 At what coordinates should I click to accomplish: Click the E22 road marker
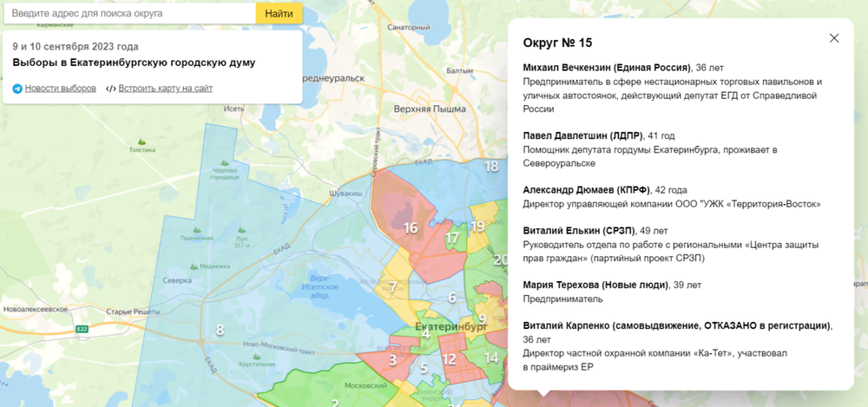click(x=82, y=329)
